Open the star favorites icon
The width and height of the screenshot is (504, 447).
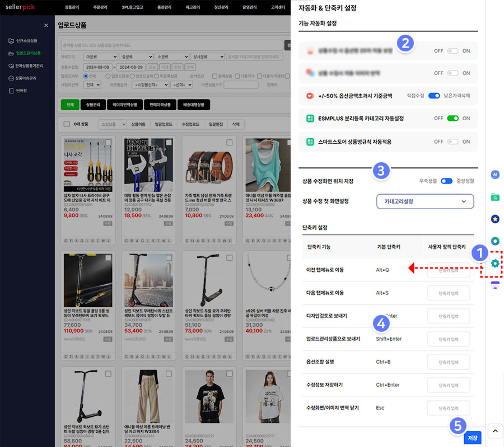click(495, 219)
